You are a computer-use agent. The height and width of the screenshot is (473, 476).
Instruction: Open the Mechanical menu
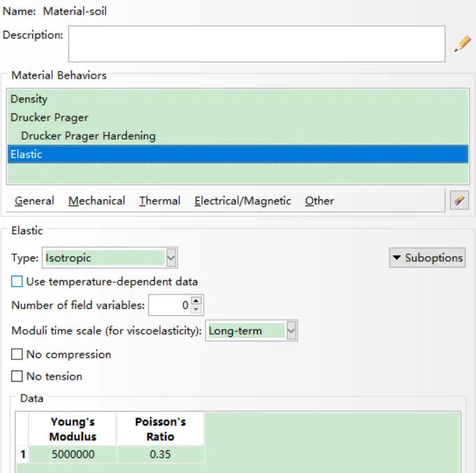[97, 201]
